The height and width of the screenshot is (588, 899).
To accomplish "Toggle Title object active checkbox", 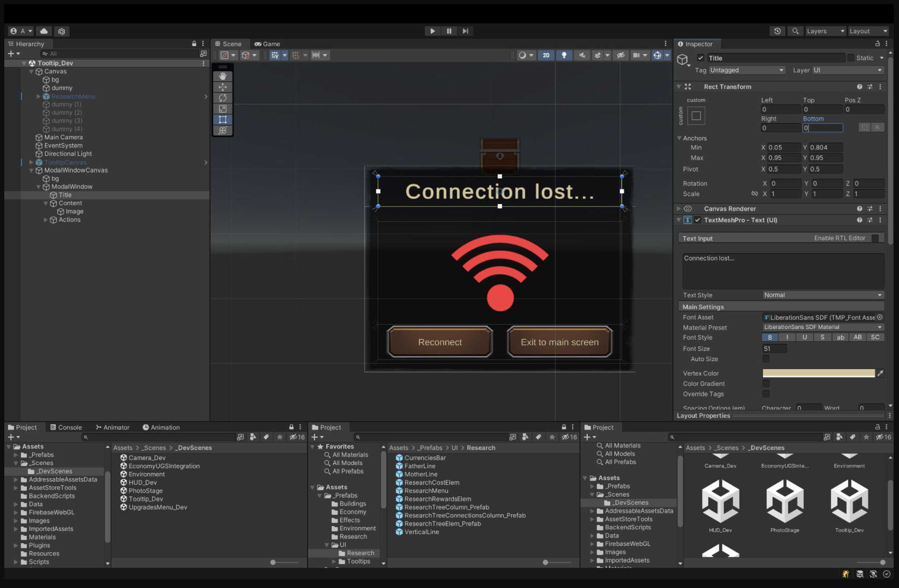I will pos(700,58).
